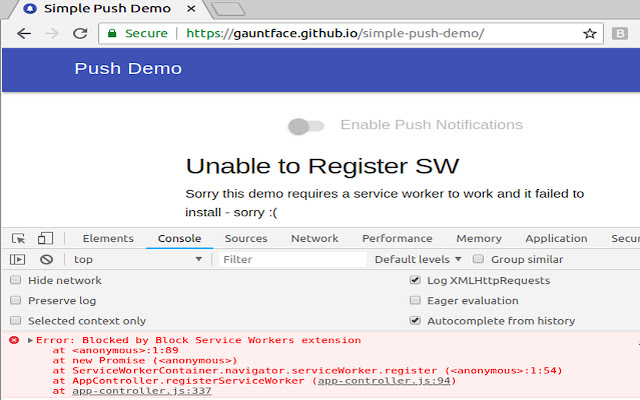Open the Application tab
This screenshot has height=400, width=640.
click(556, 238)
